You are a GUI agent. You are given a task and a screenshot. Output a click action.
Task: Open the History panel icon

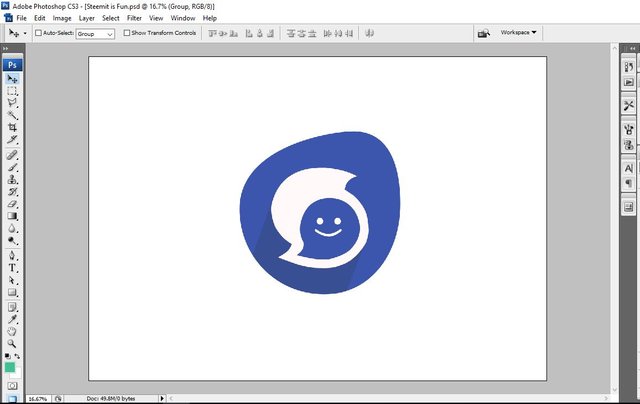(629, 67)
